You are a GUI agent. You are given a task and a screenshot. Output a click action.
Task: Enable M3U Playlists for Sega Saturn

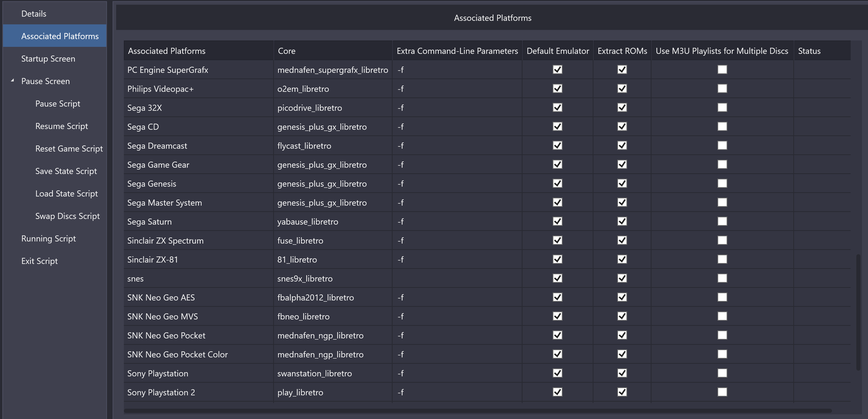pos(722,221)
